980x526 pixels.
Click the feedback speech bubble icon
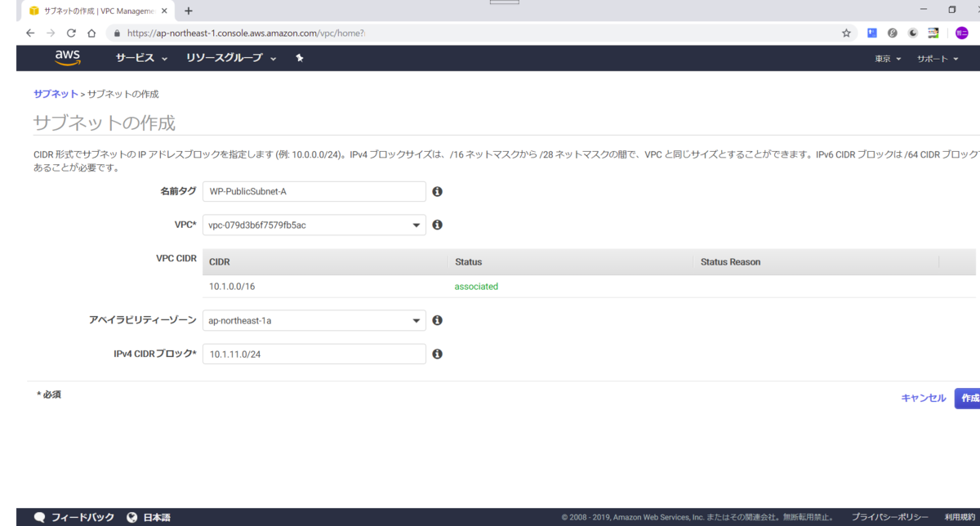(x=39, y=518)
